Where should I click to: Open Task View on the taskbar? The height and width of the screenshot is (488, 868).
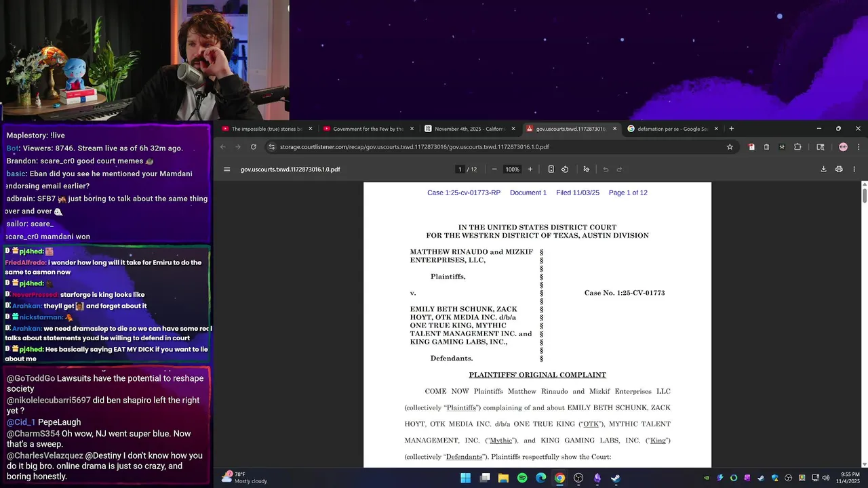(485, 478)
